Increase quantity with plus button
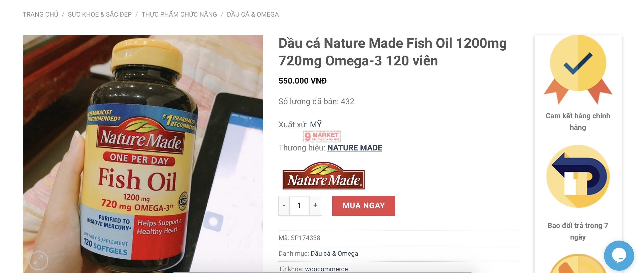The image size is (644, 273). 315,206
